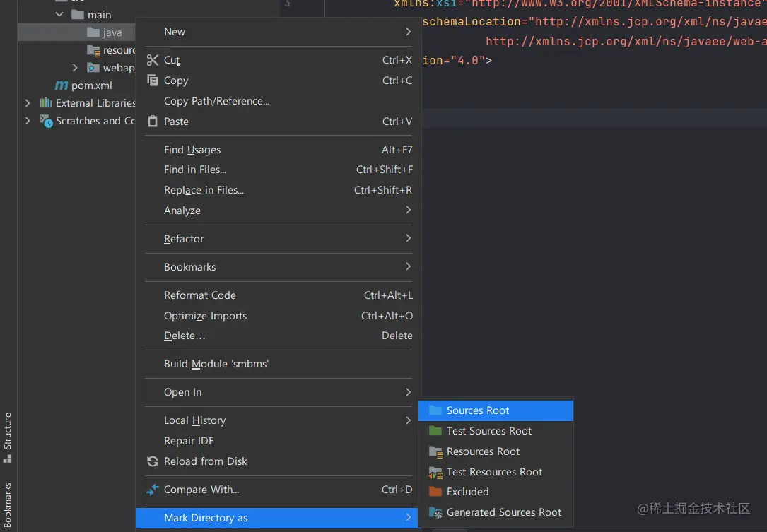This screenshot has width=767, height=532.
Task: Click the java folder icon in tree
Action: tap(93, 32)
